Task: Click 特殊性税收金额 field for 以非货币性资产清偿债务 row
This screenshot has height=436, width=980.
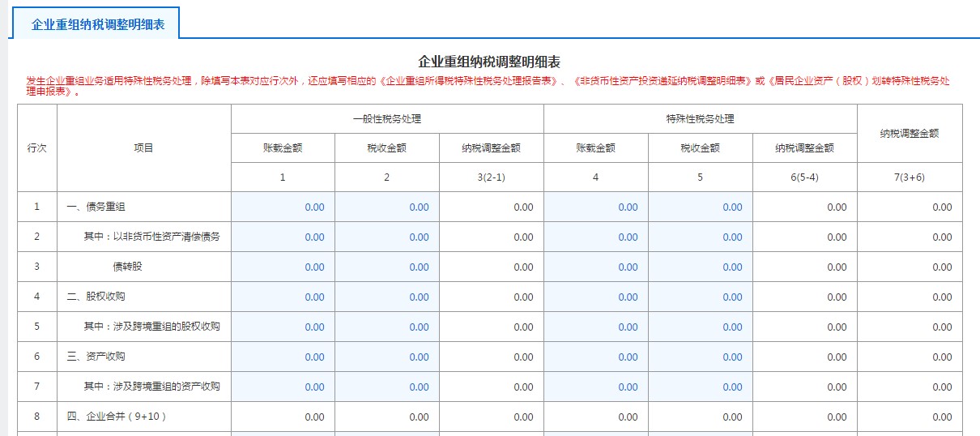Action: click(x=701, y=237)
